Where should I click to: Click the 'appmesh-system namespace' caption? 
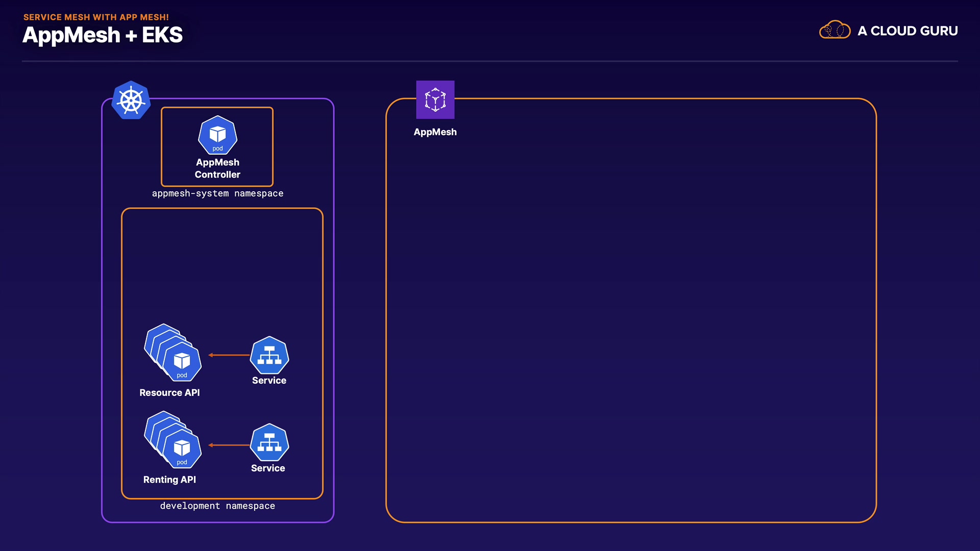coord(217,193)
